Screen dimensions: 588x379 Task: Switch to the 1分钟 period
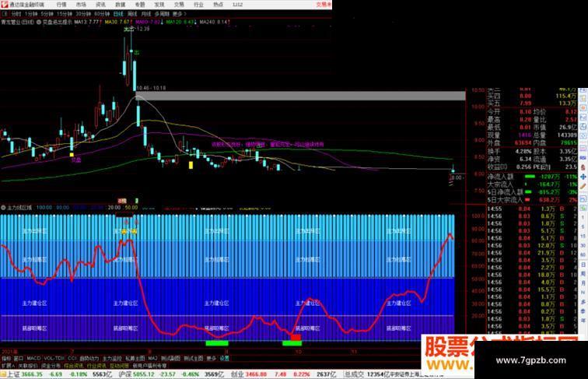point(31,14)
